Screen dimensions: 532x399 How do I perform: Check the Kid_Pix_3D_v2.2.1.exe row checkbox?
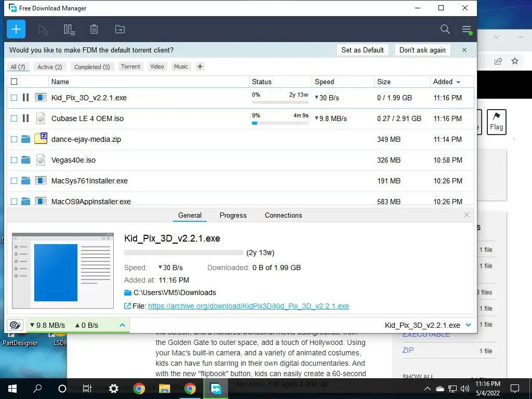(14, 98)
